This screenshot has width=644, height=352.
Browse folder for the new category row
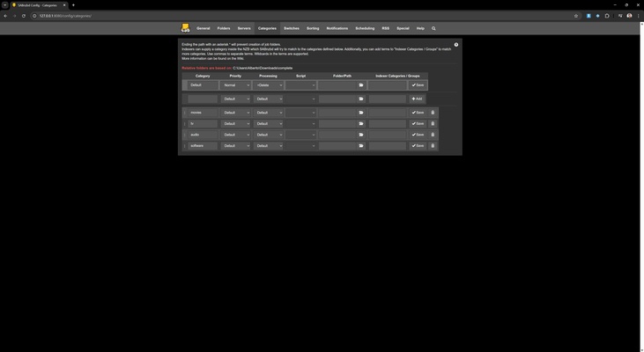361,99
